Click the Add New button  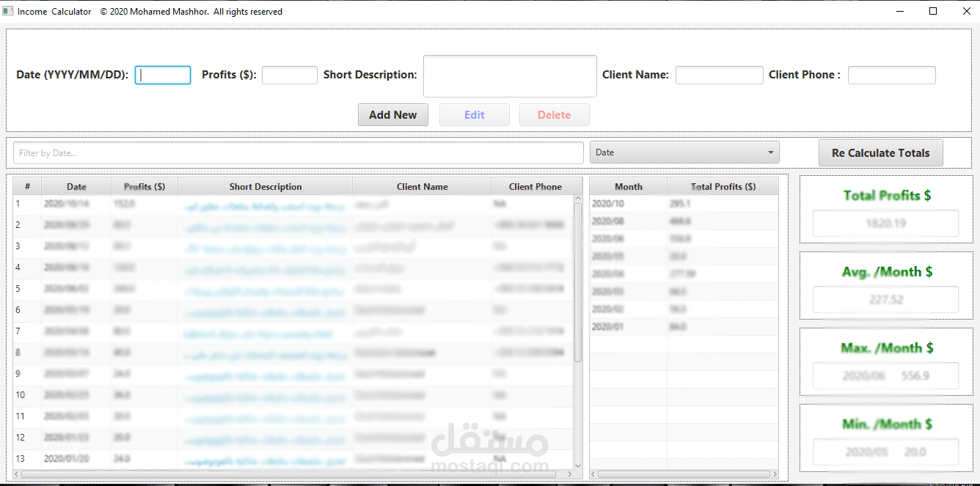[393, 114]
